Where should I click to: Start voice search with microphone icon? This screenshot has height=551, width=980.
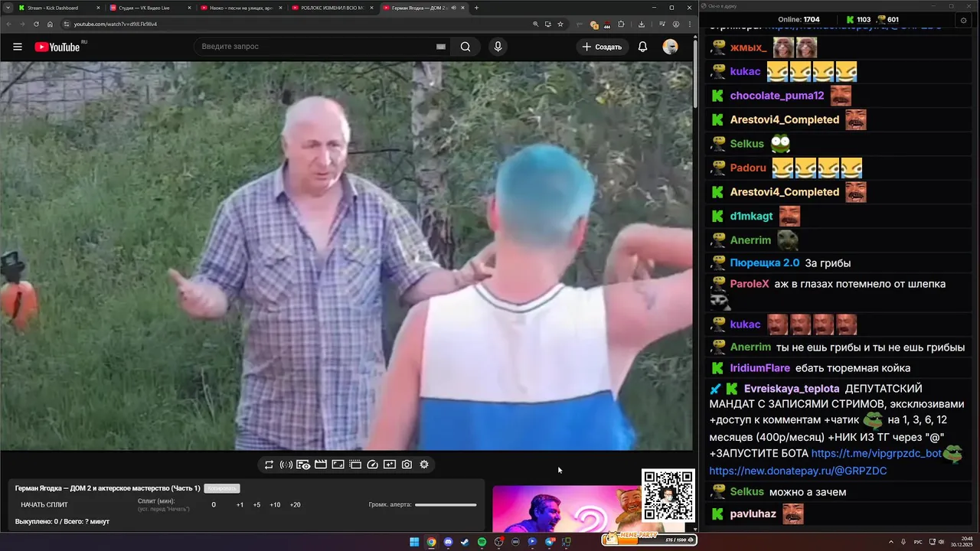pyautogui.click(x=498, y=47)
